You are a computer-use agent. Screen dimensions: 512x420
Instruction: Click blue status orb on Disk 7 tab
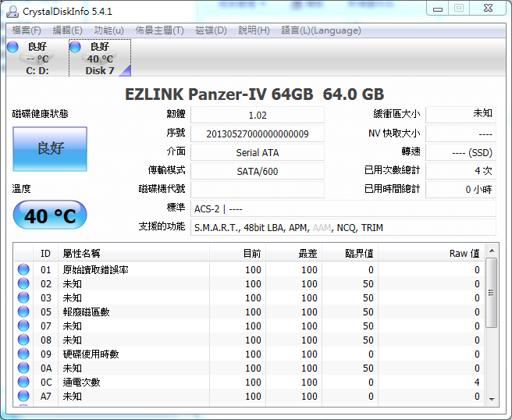(x=75, y=47)
